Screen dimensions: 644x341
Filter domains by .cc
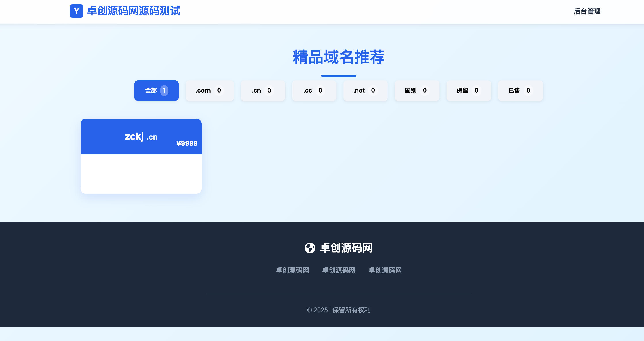pos(314,91)
